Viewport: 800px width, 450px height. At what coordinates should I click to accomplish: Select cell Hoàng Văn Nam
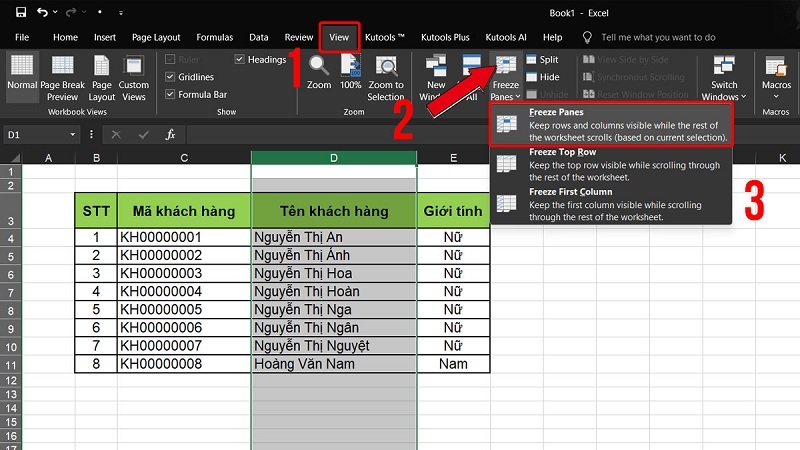[334, 364]
